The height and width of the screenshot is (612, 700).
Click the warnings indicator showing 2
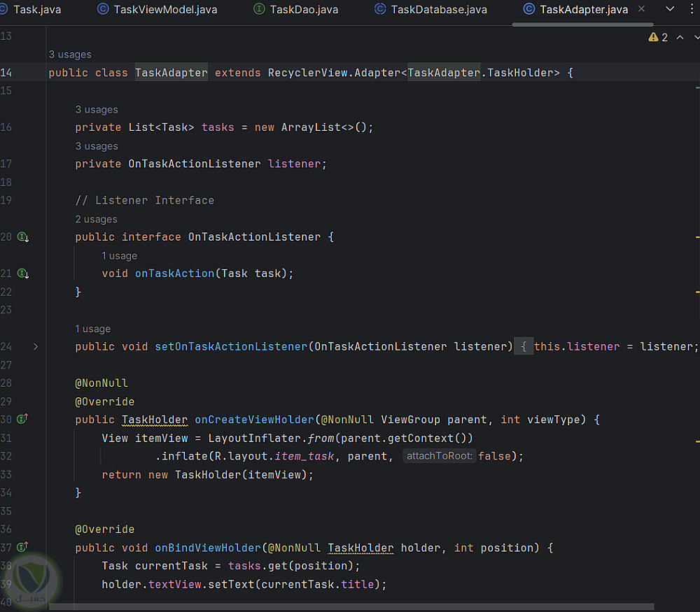tap(658, 38)
